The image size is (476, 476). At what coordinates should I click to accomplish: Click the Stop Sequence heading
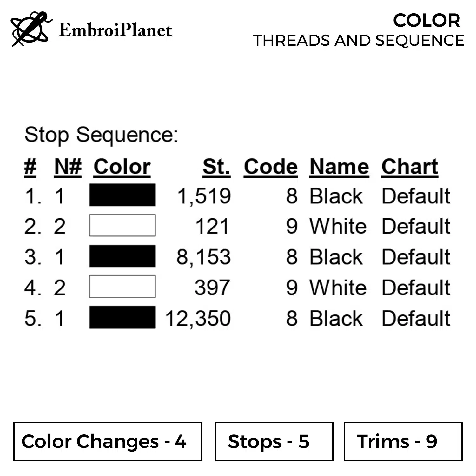pos(101,135)
